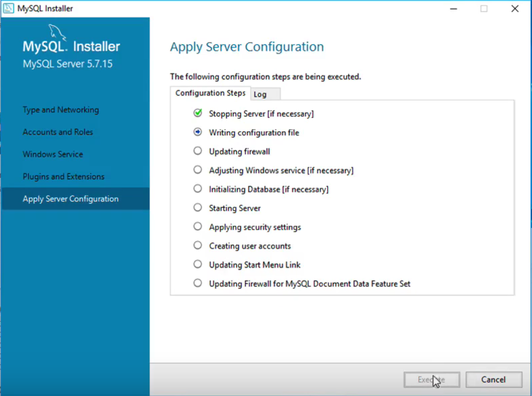The width and height of the screenshot is (532, 396).
Task: Click the 'MySQL Server 5.7.15' version label
Action: (x=67, y=64)
